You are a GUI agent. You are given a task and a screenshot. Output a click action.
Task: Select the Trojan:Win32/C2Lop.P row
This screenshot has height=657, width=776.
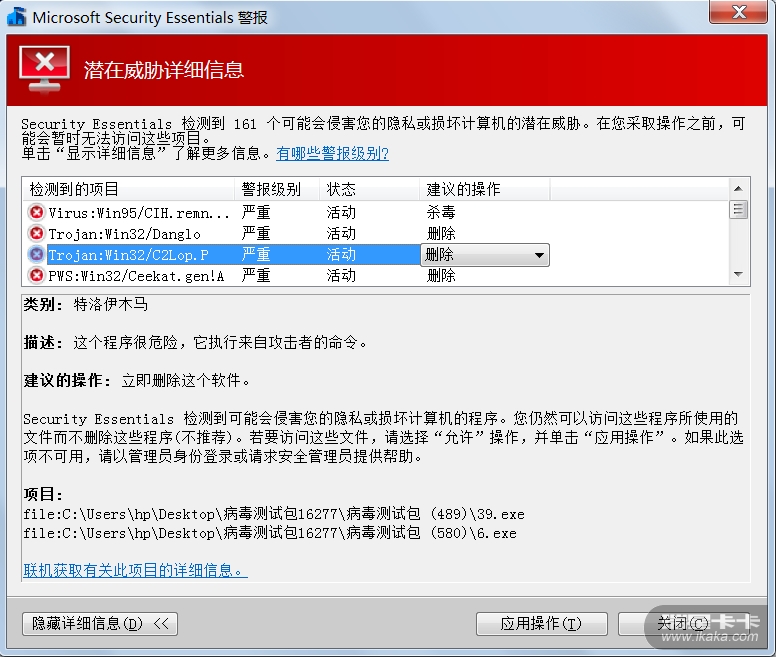pyautogui.click(x=376, y=255)
